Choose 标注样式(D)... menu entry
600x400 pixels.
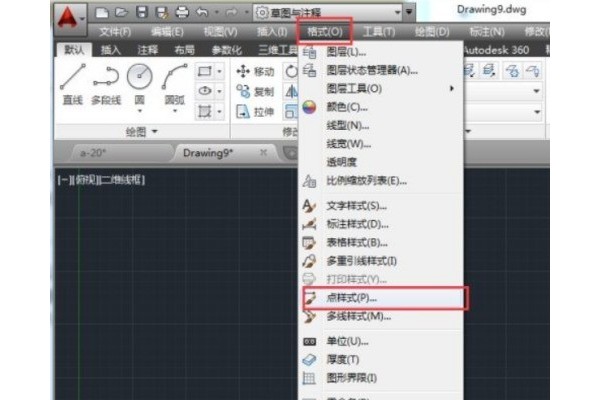381,224
